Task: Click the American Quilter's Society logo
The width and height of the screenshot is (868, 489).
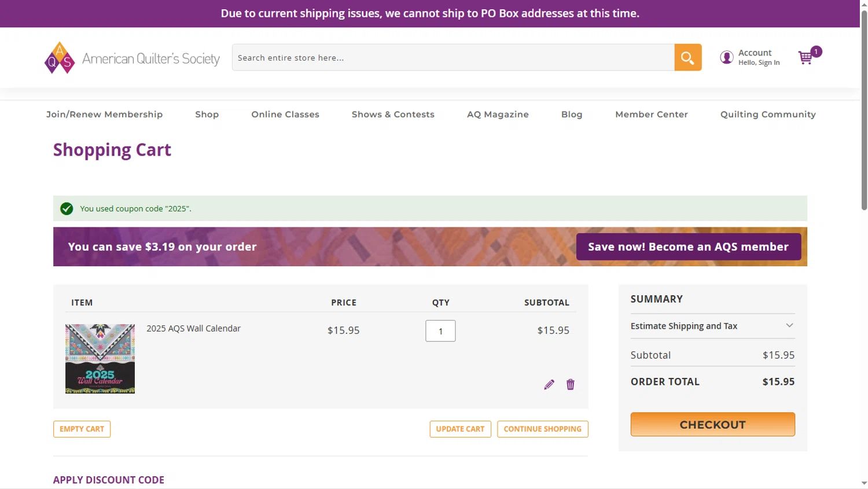Action: (x=132, y=58)
